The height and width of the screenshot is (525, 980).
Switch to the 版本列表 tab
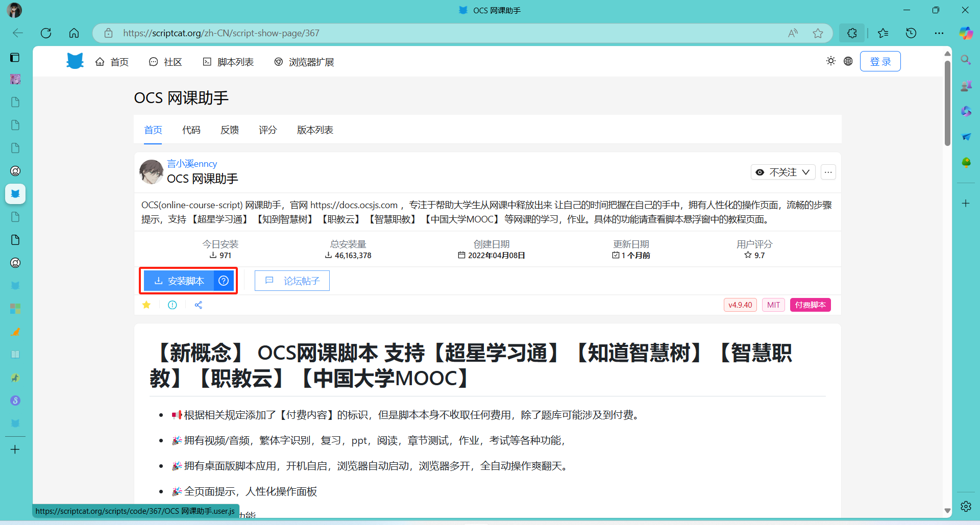(x=315, y=130)
